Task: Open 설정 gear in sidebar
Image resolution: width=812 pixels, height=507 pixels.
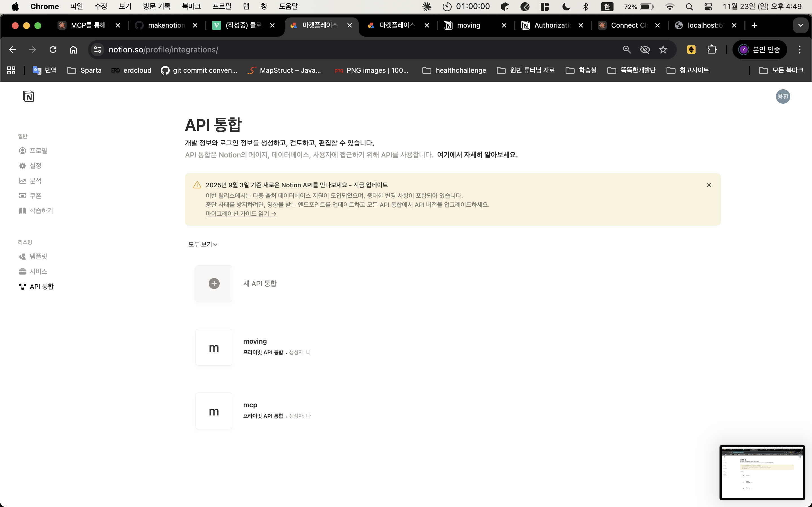Action: click(23, 166)
